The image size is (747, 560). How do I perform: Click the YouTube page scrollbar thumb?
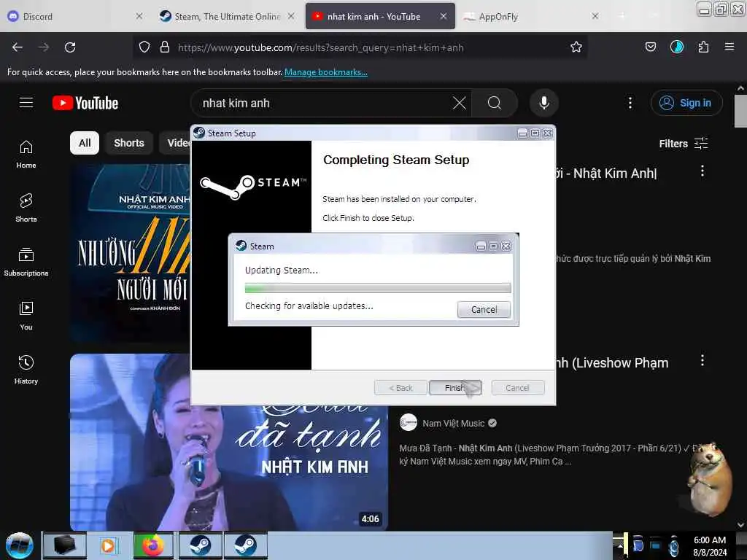pyautogui.click(x=740, y=111)
